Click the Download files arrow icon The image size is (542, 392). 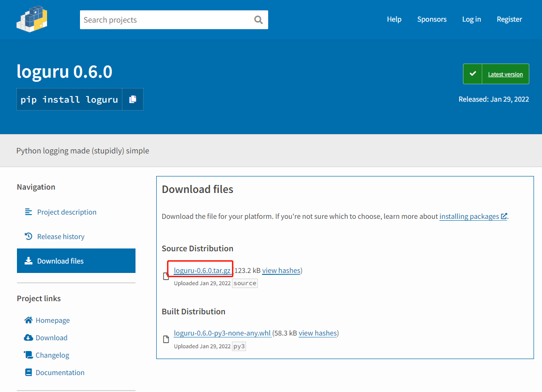[28, 261]
